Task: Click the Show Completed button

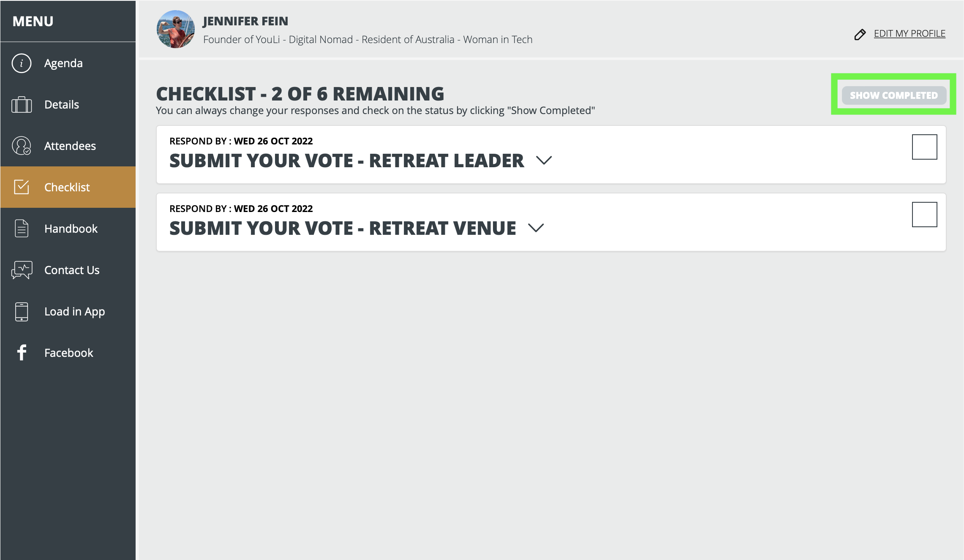Action: click(x=893, y=95)
